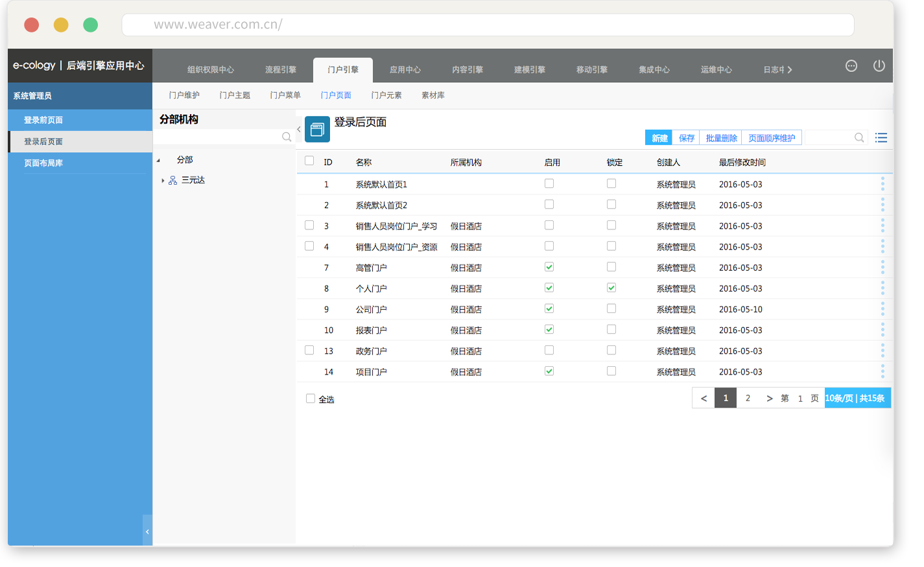The image size is (924, 567).
Task: Open the row actions dots for 个人门户
Action: click(x=882, y=288)
